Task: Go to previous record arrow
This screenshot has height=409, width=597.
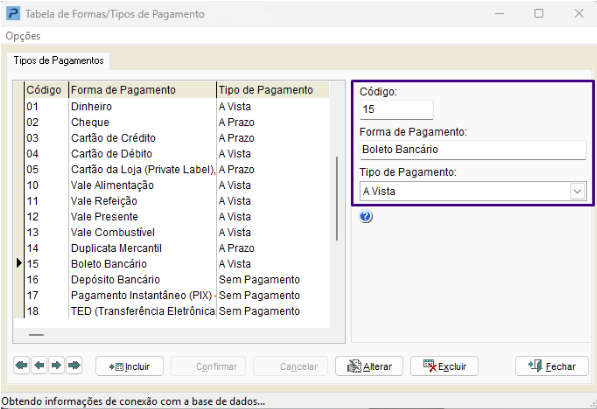Action: coord(39,366)
